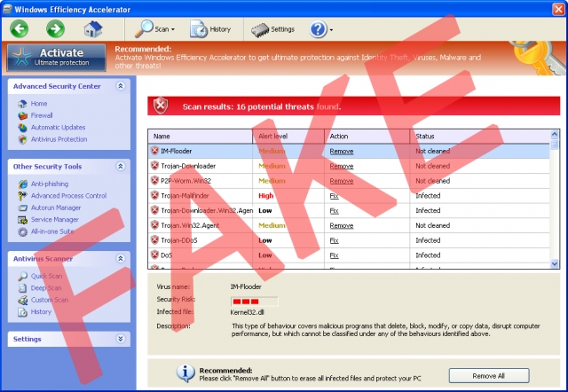568x392 pixels.
Task: Click Fix link for Trojan-Downloader.Win32.Agen
Action: coord(334,211)
